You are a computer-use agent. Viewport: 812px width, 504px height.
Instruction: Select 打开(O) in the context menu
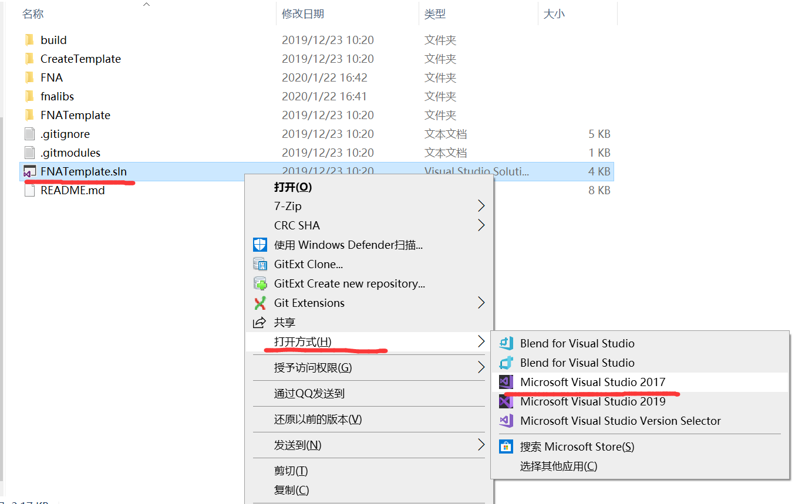292,187
